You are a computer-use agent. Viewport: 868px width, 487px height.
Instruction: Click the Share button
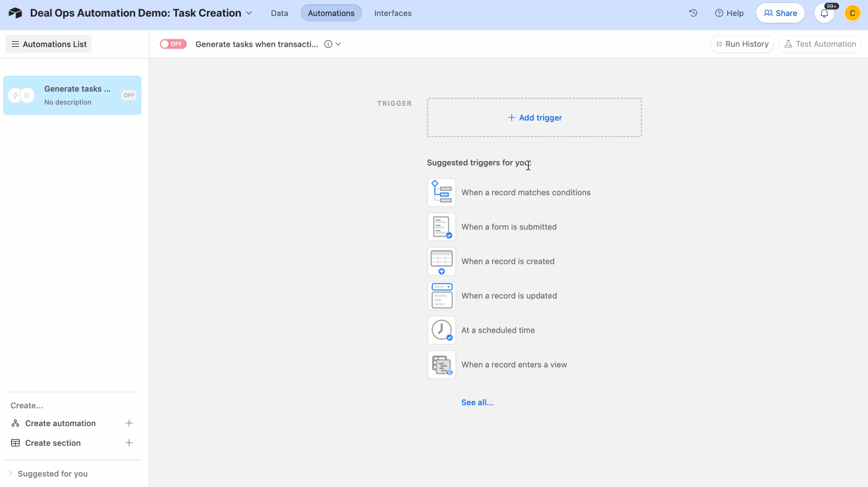click(780, 13)
